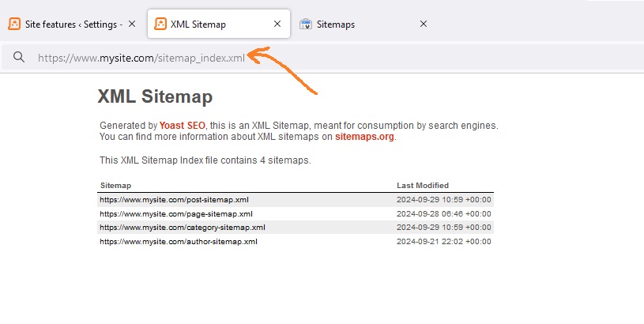Click the XML Sitemap page heading
Image resolution: width=644 pixels, height=324 pixels.
point(155,96)
